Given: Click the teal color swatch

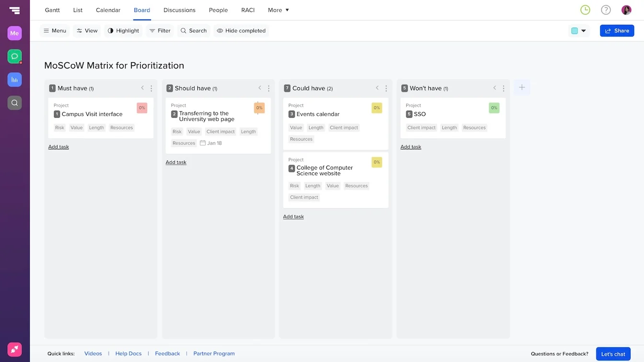Looking at the screenshot, I should [575, 30].
